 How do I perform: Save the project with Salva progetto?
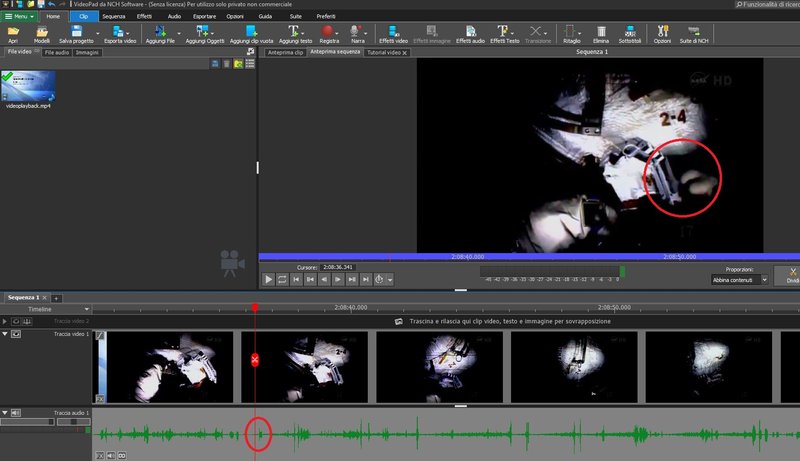77,34
